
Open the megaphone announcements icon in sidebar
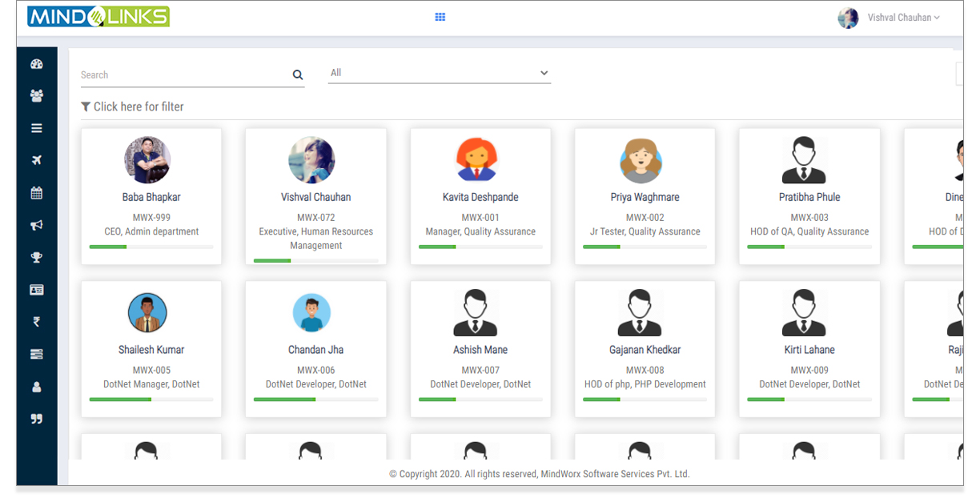36,226
